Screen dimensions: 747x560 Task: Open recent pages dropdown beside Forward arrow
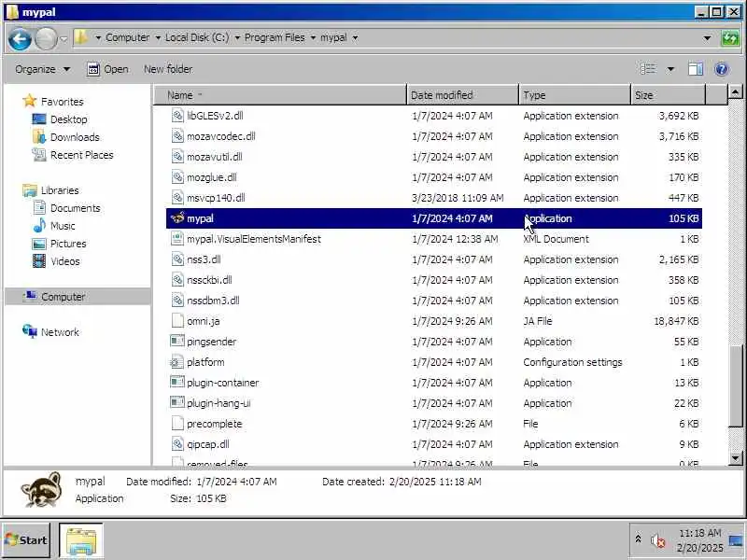tap(63, 39)
